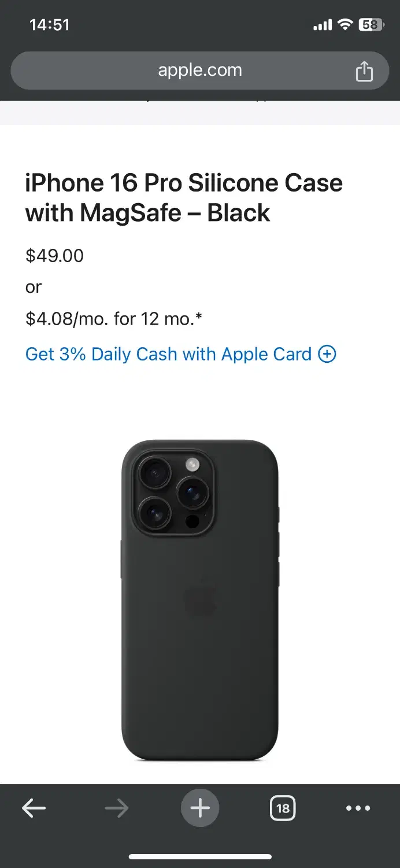Tap the cellular signal bars icon
This screenshot has height=868, width=400.
(x=323, y=25)
